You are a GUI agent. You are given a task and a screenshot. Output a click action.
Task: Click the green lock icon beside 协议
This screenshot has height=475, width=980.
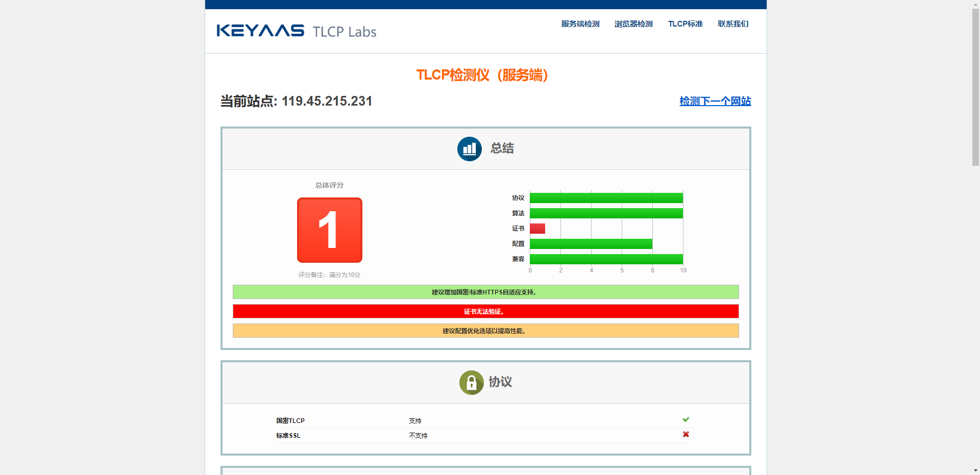click(x=471, y=382)
